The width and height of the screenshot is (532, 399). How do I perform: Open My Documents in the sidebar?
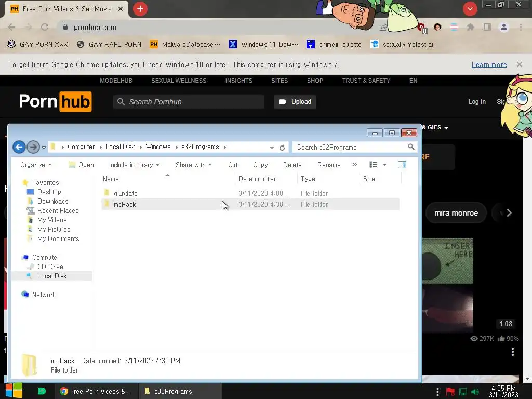tap(58, 239)
